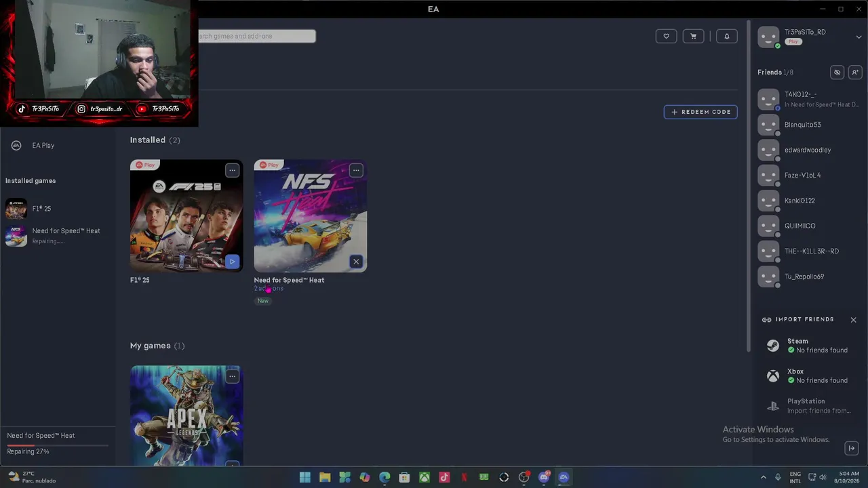The height and width of the screenshot is (488, 868).
Task: Open Need for Speed Heat options menu
Action: pyautogui.click(x=356, y=170)
